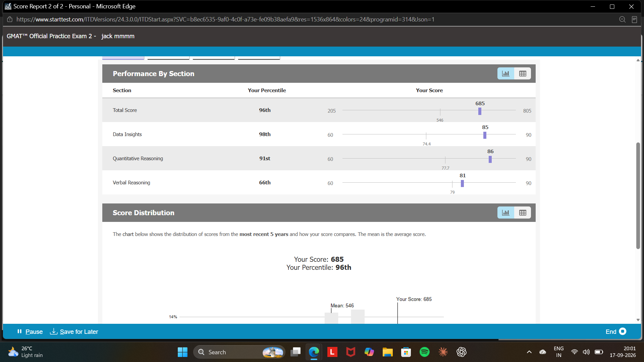Screen dimensions: 644x362
Task: Click Save for Later
Action: (x=74, y=331)
